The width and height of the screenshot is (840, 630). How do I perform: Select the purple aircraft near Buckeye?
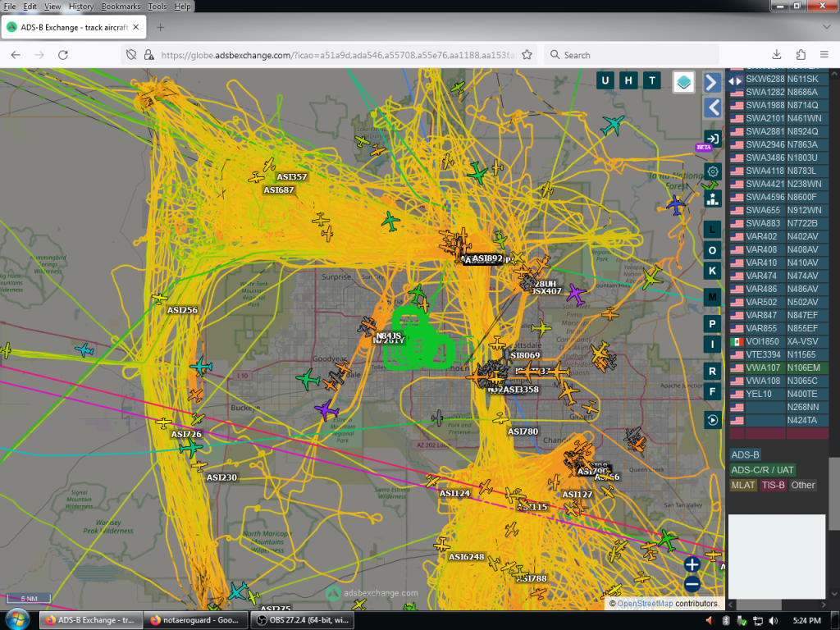click(x=326, y=410)
